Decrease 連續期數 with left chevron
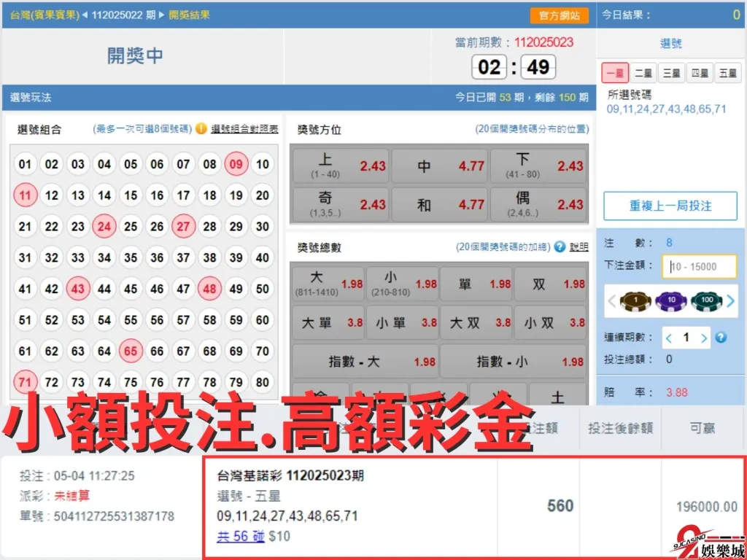Image resolution: width=747 pixels, height=560 pixels. [x=670, y=338]
